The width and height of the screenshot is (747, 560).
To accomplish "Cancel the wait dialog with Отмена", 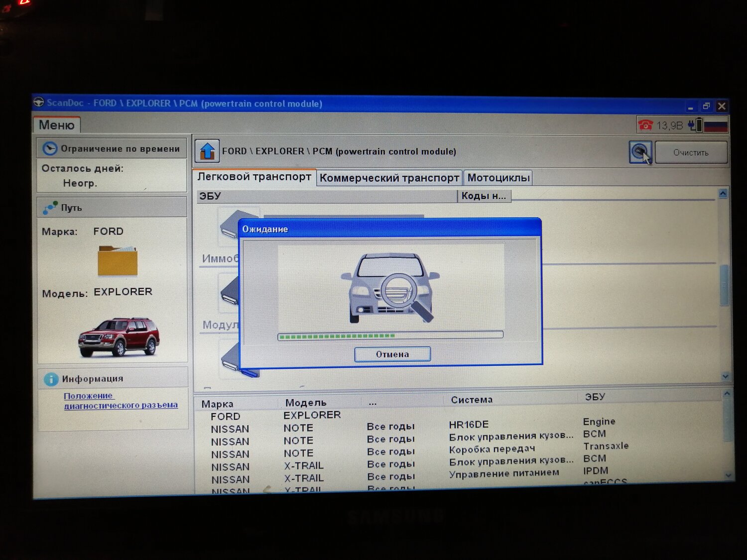I will point(392,354).
